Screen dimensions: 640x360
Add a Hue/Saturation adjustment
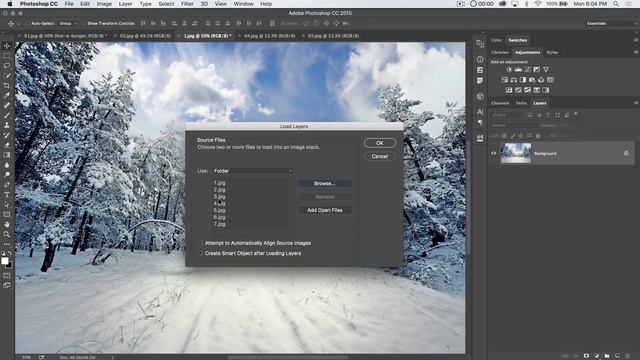504,80
